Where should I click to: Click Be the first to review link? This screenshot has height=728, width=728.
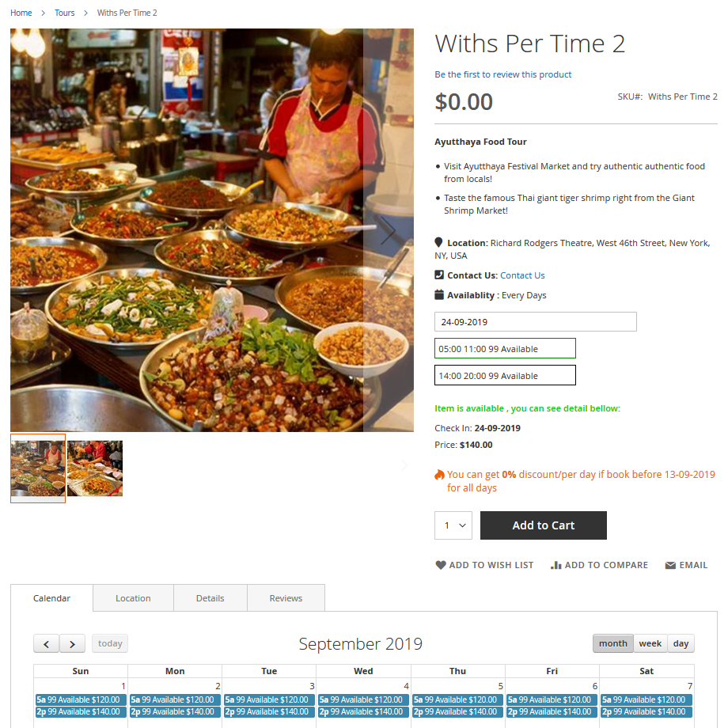[x=502, y=74]
